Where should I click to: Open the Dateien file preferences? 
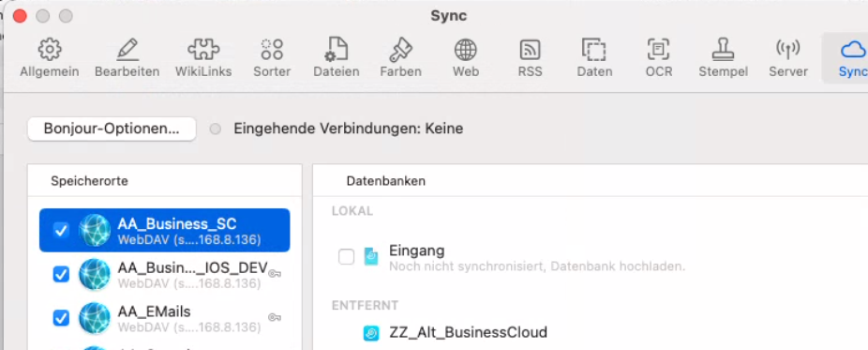click(x=336, y=57)
